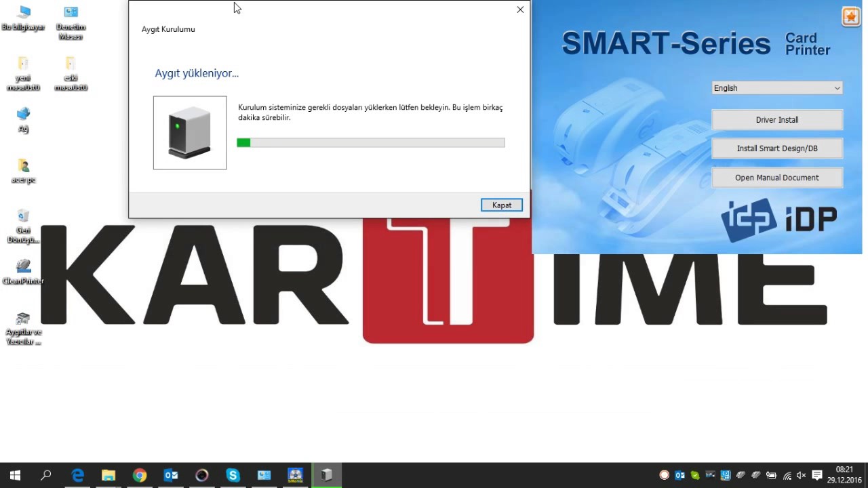
Task: Open Google Chrome from the taskbar
Action: click(x=140, y=475)
